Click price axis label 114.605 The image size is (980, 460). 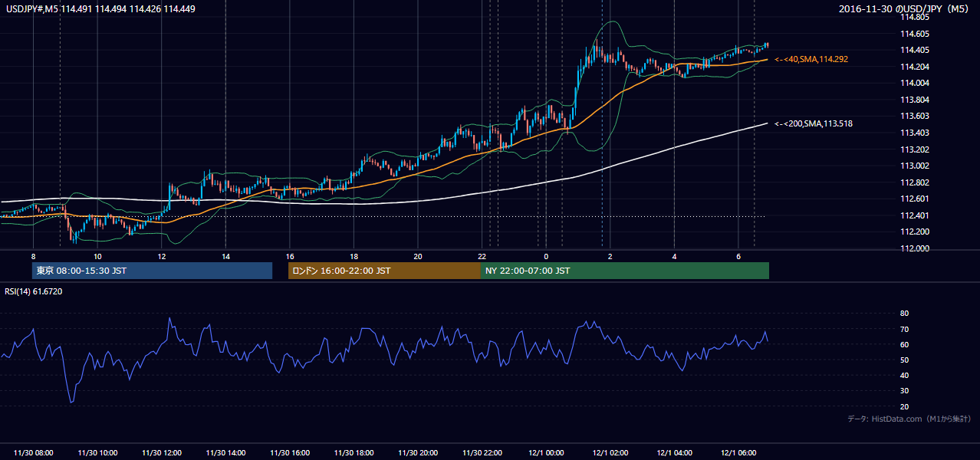[x=916, y=34]
